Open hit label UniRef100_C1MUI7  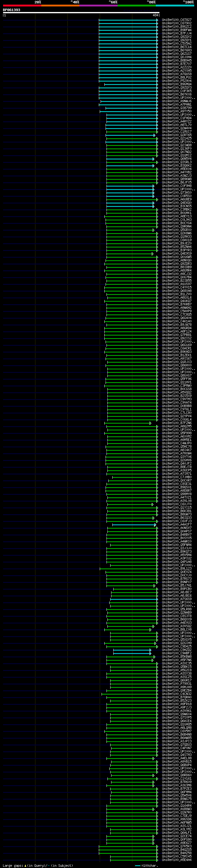pos(177,132)
